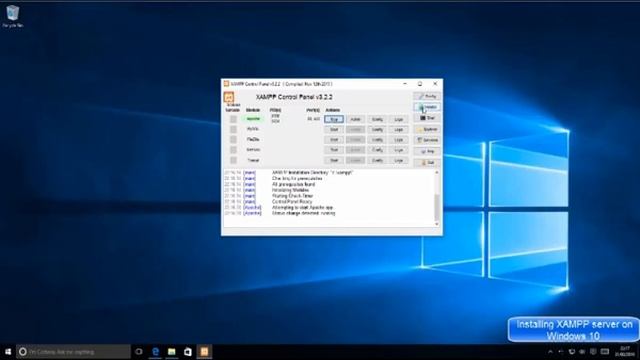Toggle the FileZilla service checkbox
Viewport: 640px width, 360px height.
233,140
